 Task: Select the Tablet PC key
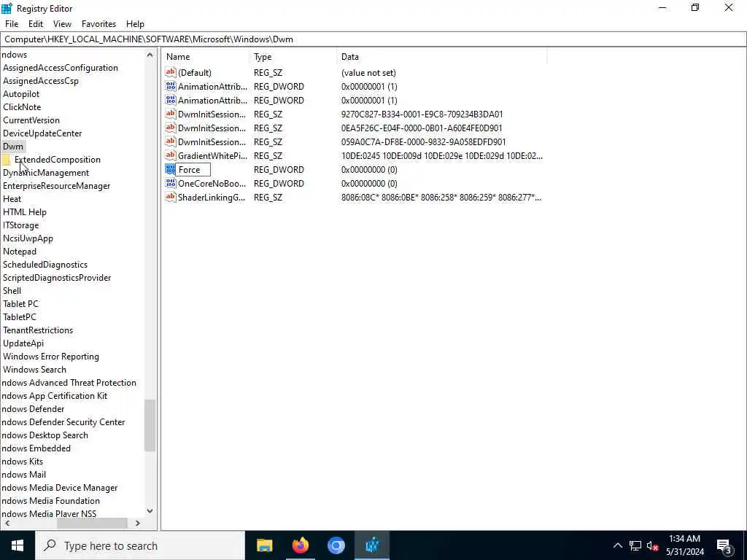pos(20,304)
